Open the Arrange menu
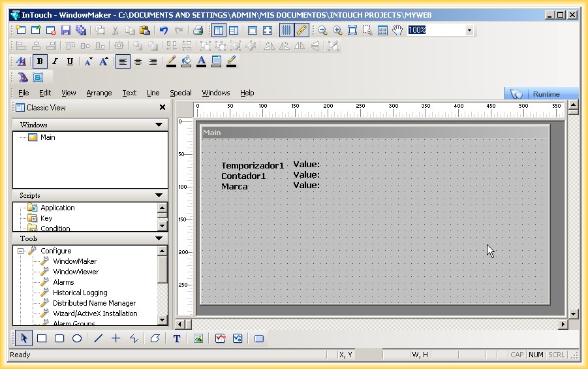The width and height of the screenshot is (588, 369). click(99, 93)
